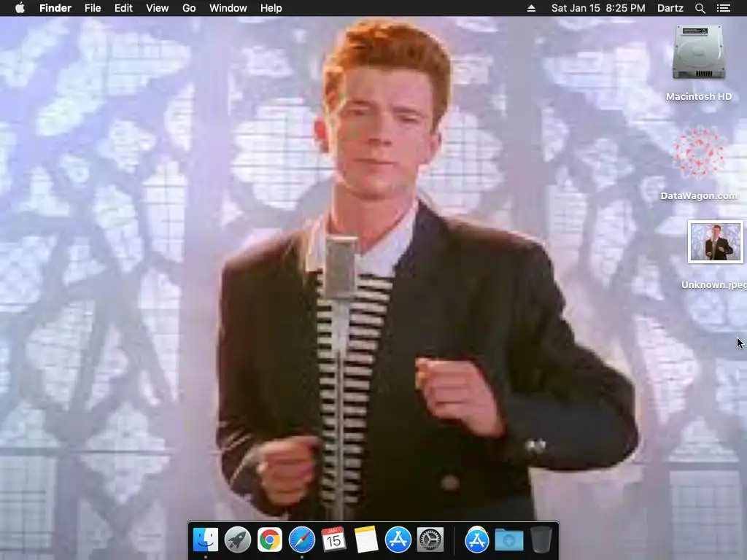Open Launchpad rocket icon in Dock
Image resolution: width=747 pixels, height=560 pixels.
point(237,540)
